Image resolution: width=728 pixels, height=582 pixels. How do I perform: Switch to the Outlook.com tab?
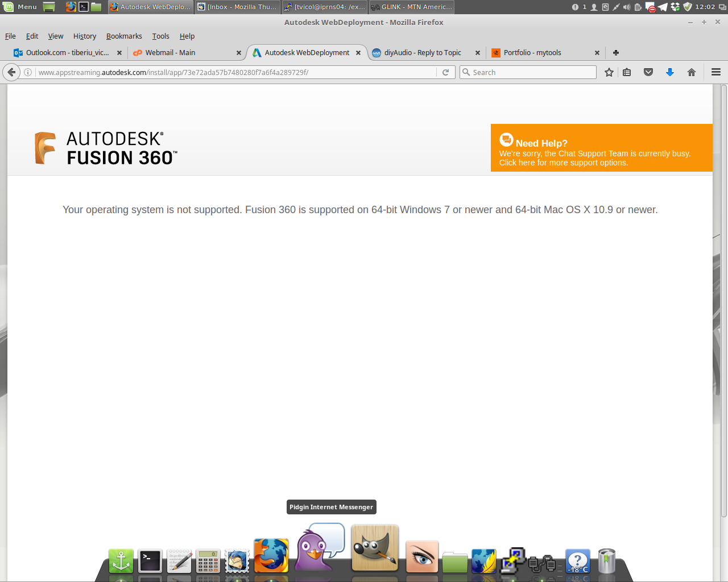coord(67,53)
